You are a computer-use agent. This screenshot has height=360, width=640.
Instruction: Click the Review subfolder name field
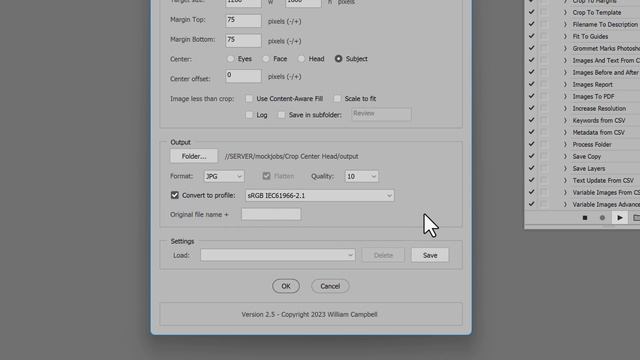pyautogui.click(x=381, y=114)
